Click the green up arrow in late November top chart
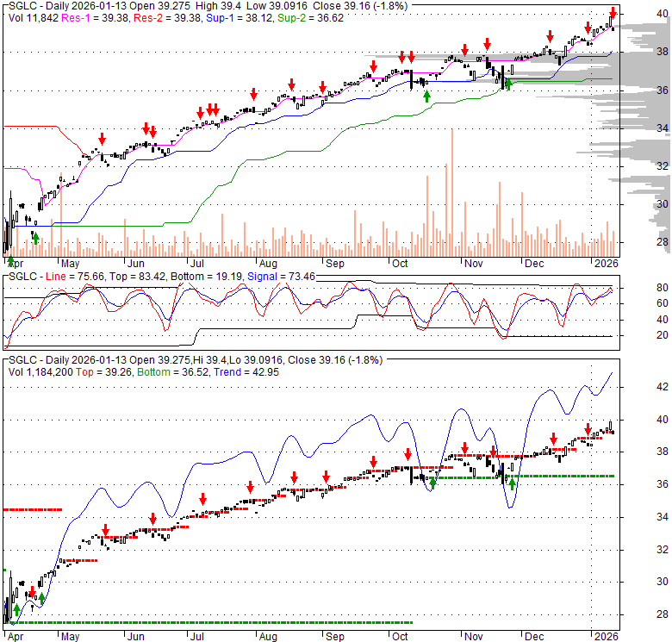This screenshot has height=642, width=672. point(508,84)
